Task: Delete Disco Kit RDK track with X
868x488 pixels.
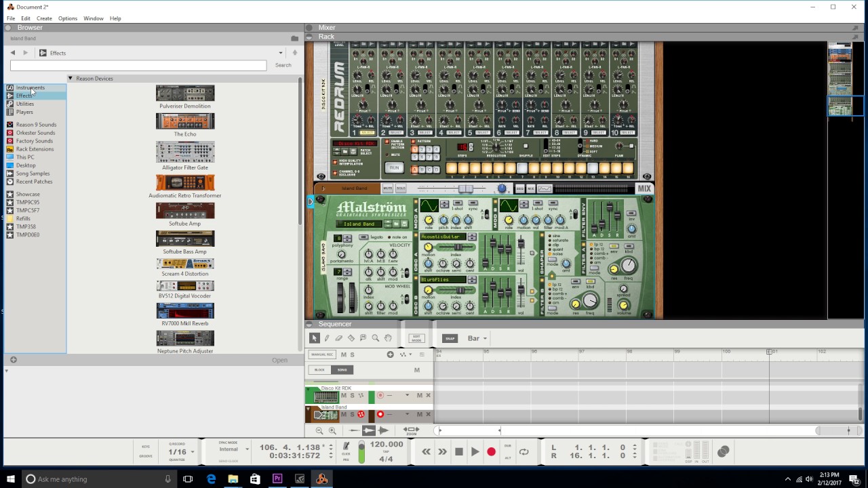Action: click(428, 395)
